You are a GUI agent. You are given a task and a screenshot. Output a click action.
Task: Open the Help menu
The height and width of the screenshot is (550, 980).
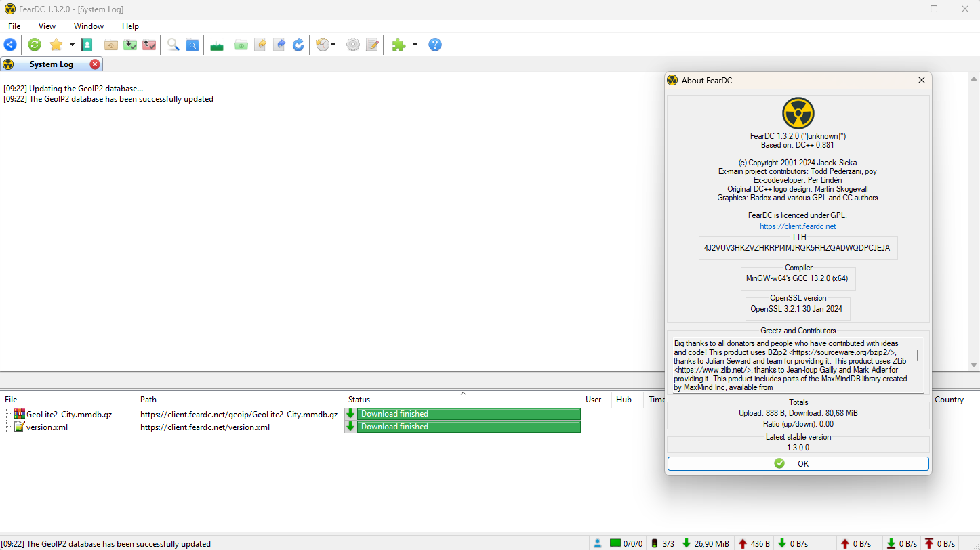click(x=130, y=26)
